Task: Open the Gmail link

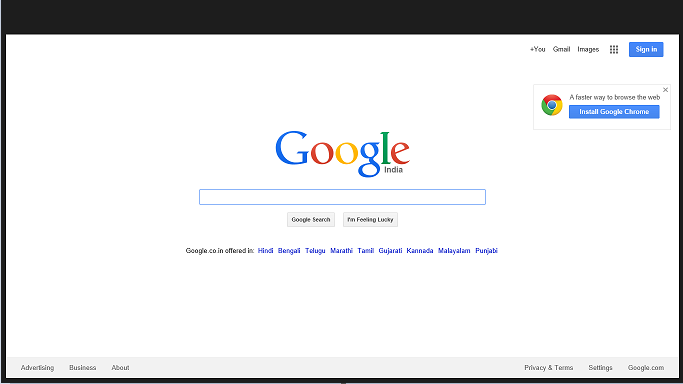Action: 561,49
